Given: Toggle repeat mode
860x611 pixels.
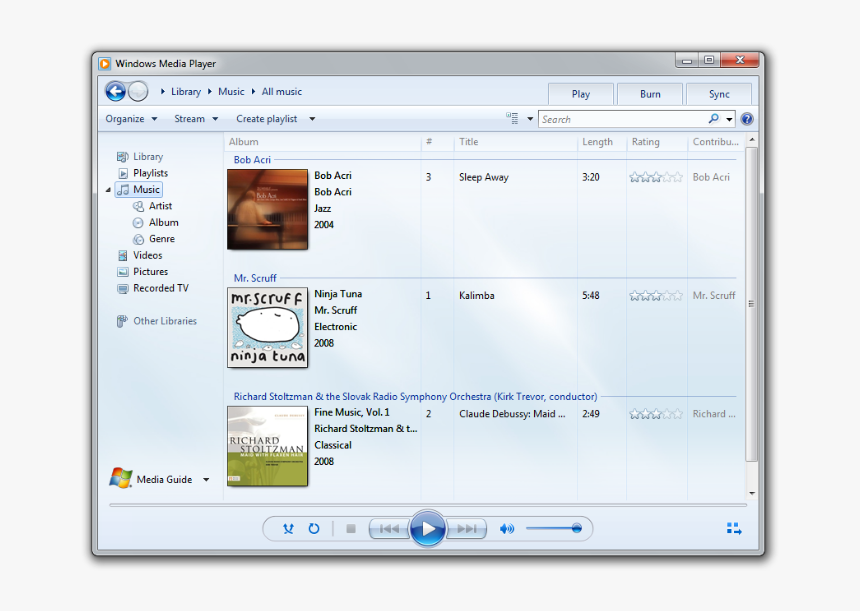Looking at the screenshot, I should (314, 529).
